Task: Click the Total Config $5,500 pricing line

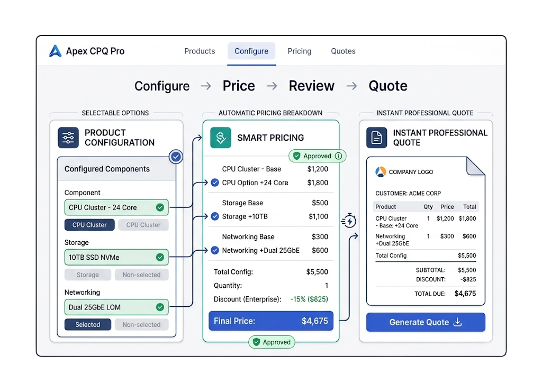Action: pos(270,272)
